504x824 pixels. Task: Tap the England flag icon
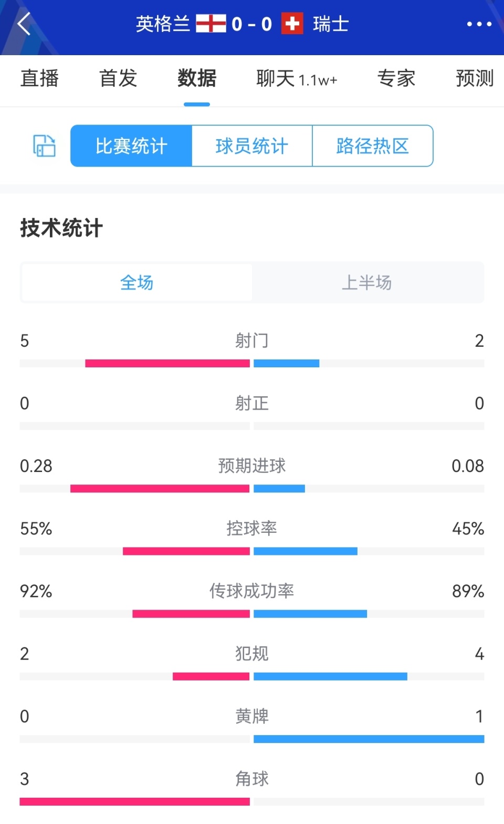pyautogui.click(x=211, y=24)
